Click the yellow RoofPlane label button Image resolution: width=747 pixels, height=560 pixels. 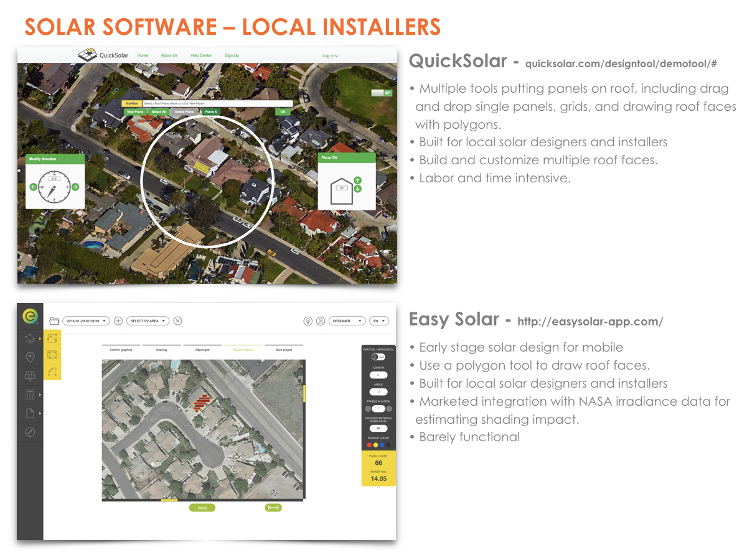tap(132, 104)
